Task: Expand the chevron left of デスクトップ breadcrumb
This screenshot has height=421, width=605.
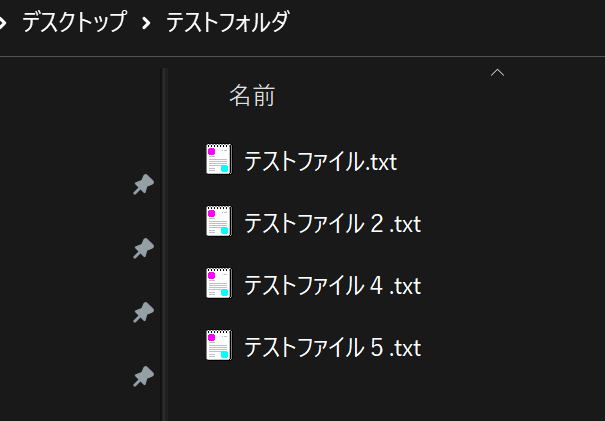Action: (x=2, y=23)
